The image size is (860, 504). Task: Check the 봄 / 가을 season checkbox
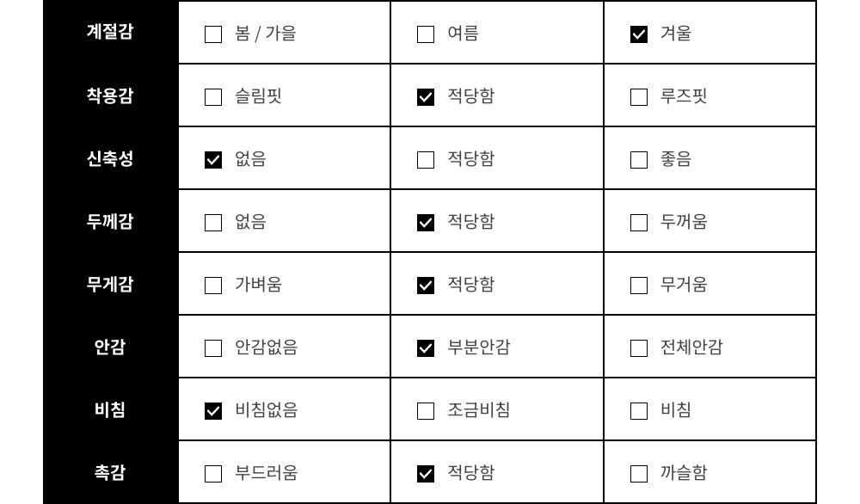[x=212, y=34]
